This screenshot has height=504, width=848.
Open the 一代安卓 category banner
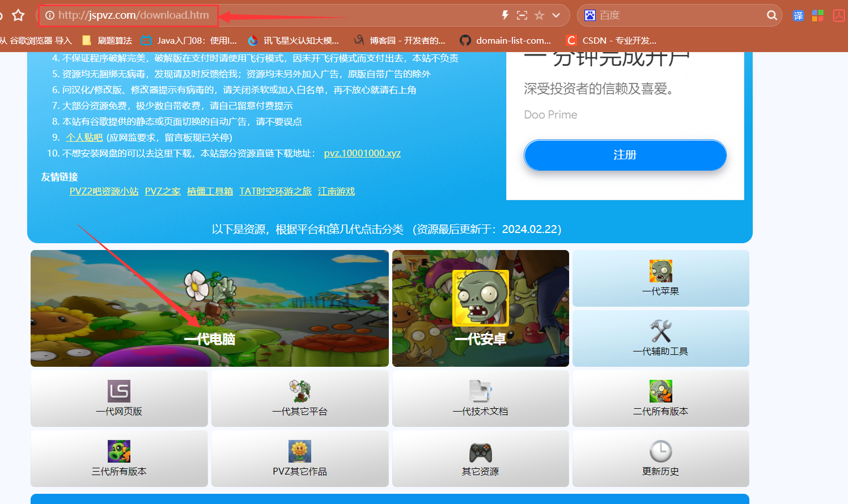pos(481,308)
